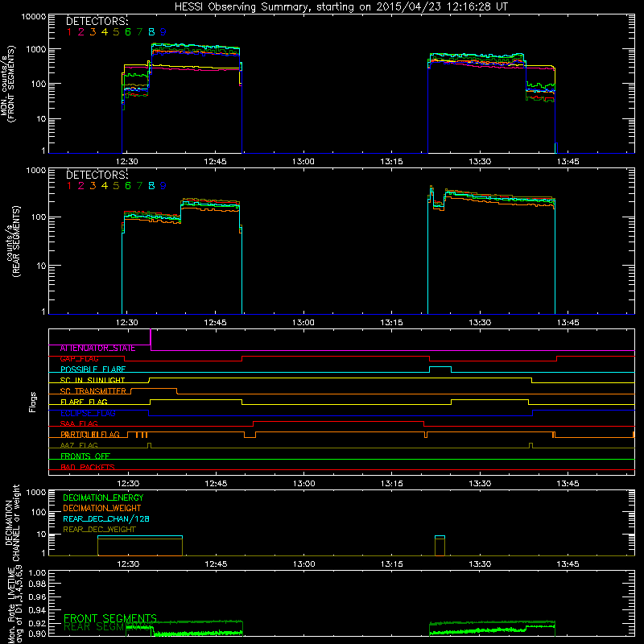Pick detector 6 in rear segments legend

[x=128, y=186]
